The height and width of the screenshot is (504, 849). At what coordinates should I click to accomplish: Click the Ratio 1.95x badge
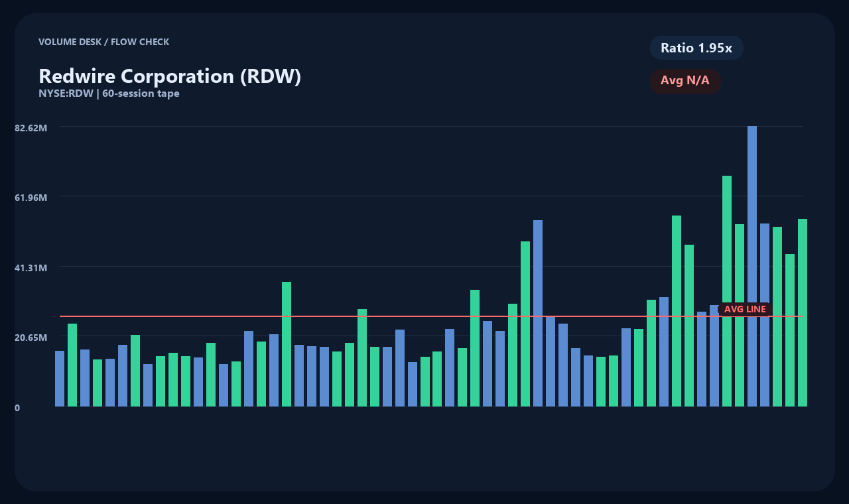tap(696, 48)
